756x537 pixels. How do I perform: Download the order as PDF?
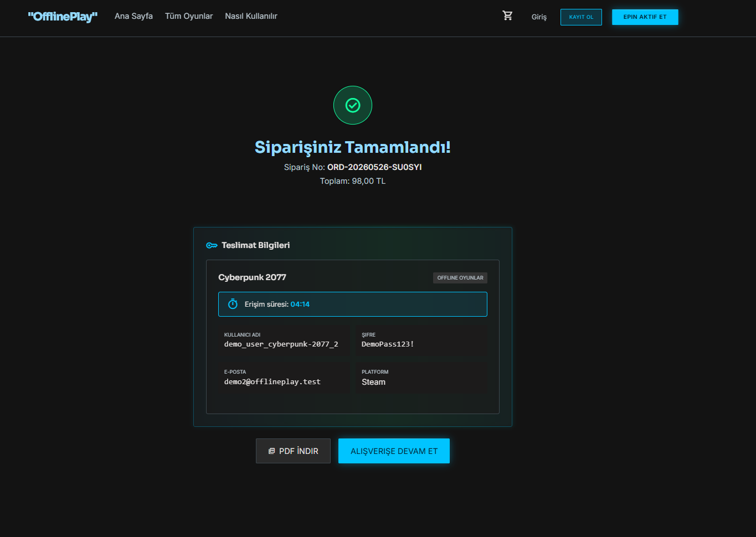click(293, 451)
